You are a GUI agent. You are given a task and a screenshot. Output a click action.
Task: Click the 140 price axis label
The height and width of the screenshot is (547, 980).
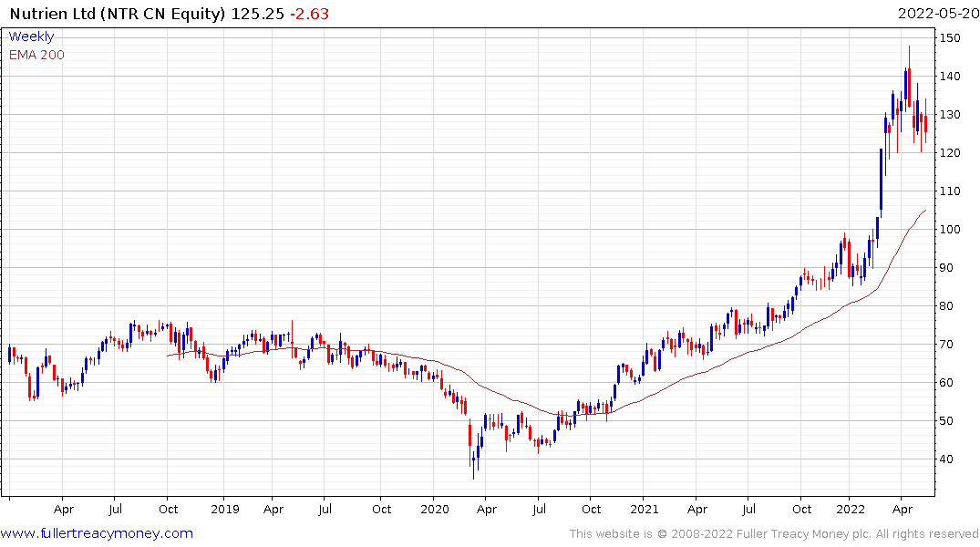(x=950, y=77)
